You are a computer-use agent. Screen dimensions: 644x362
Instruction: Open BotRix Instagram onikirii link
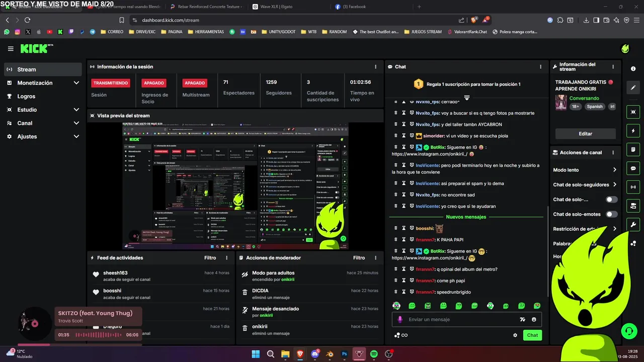(429, 258)
